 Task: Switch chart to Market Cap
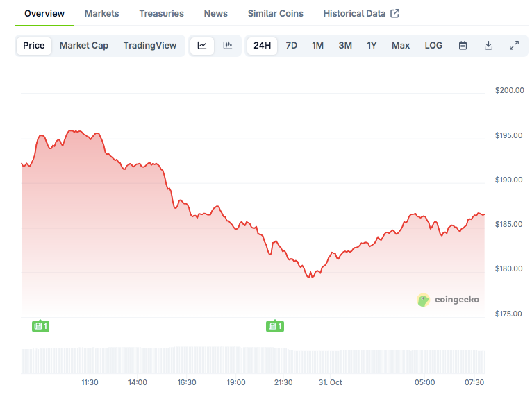point(84,46)
